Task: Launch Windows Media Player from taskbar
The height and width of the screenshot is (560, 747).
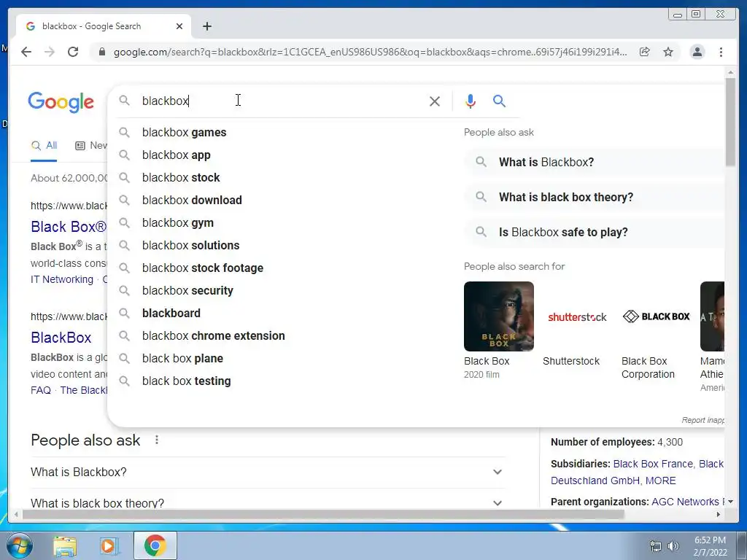Action: pos(109,546)
